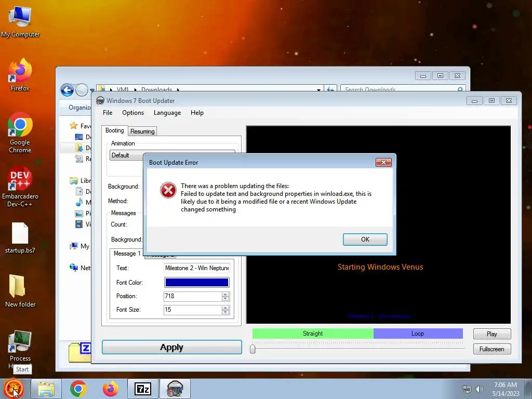Click the Play button
532x399 pixels.
491,334
